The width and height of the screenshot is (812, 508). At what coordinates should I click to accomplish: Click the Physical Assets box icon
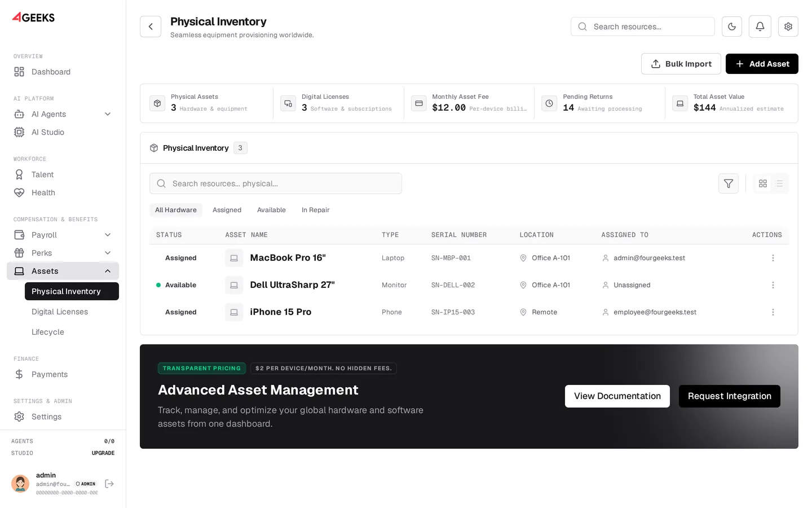click(x=157, y=103)
